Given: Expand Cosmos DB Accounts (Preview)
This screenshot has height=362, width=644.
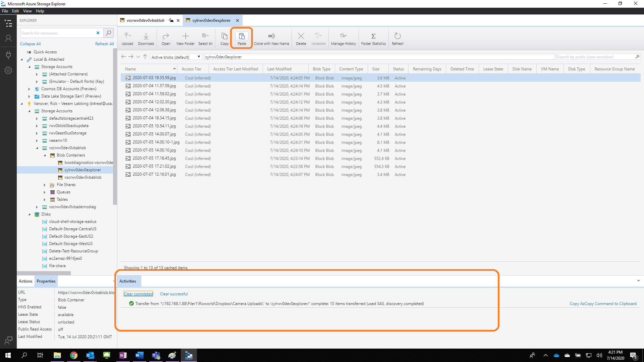Looking at the screenshot, I should coord(29,89).
